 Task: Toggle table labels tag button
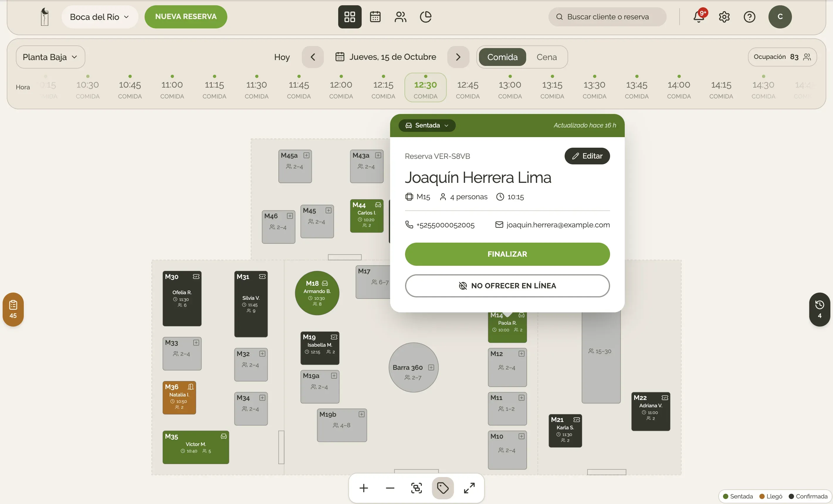(x=443, y=488)
